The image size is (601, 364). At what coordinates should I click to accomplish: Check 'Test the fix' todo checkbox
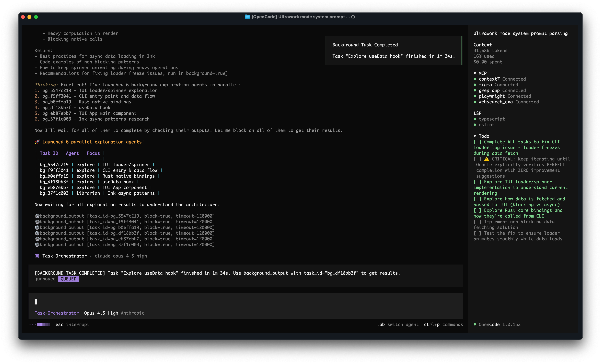point(477,233)
